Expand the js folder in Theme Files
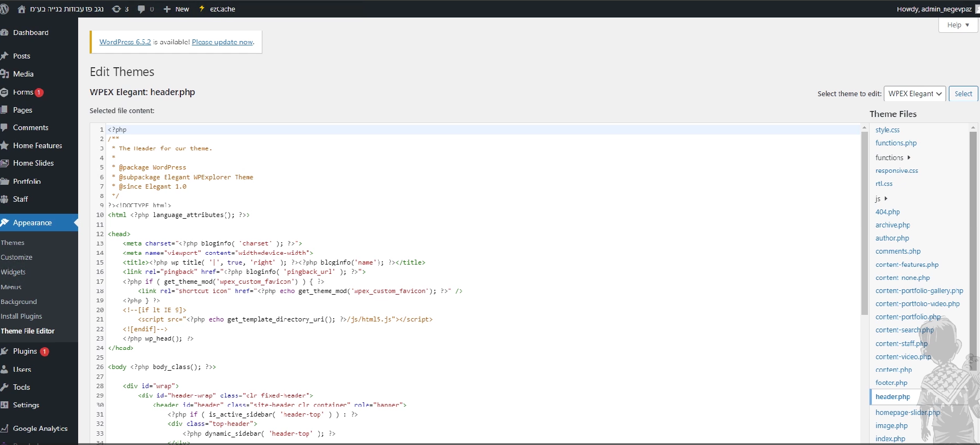 click(881, 198)
